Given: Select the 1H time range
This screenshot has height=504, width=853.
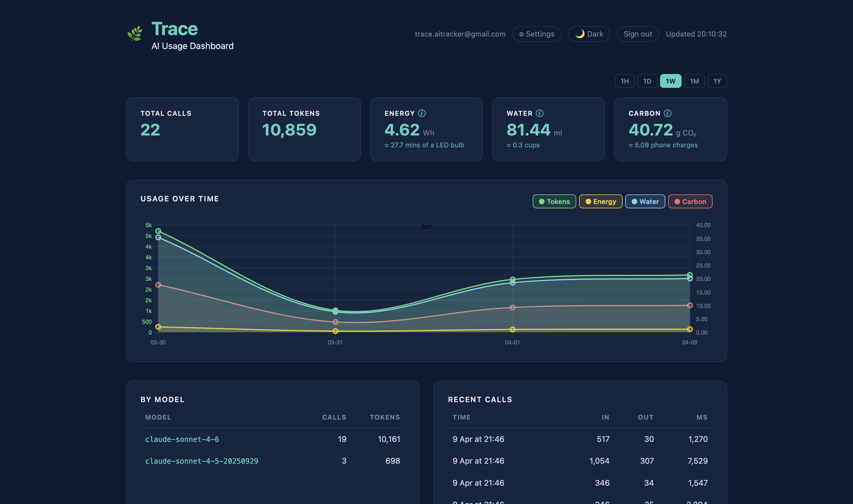Looking at the screenshot, I should tap(625, 81).
